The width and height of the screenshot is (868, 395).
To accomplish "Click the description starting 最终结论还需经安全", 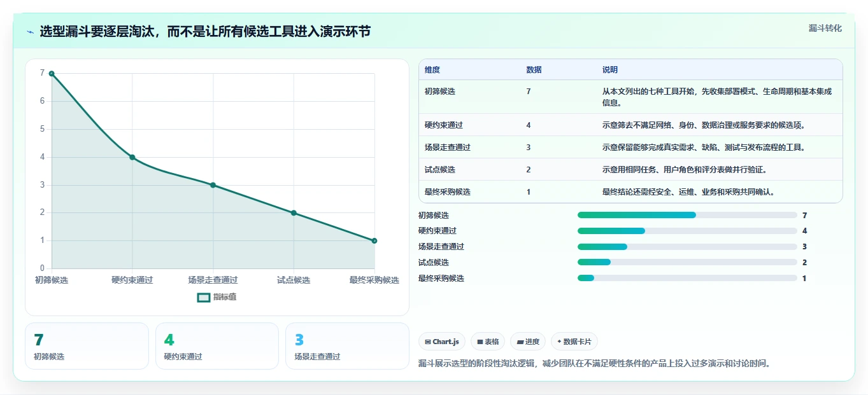I will coord(688,191).
